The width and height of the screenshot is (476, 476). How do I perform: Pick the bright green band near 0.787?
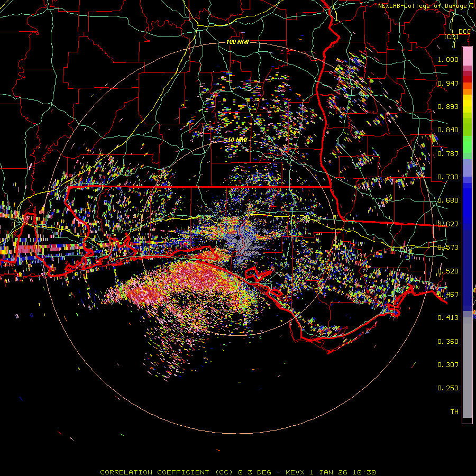point(467,144)
